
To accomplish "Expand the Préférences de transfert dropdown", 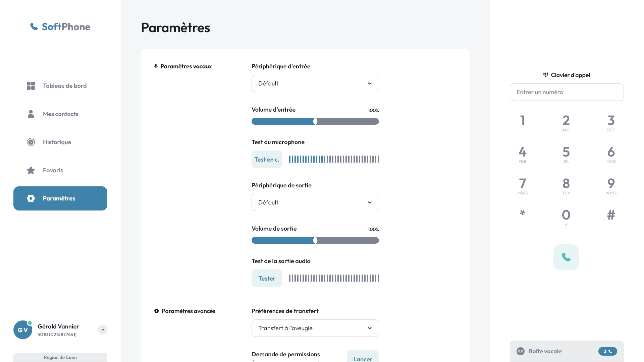I will 315,328.
